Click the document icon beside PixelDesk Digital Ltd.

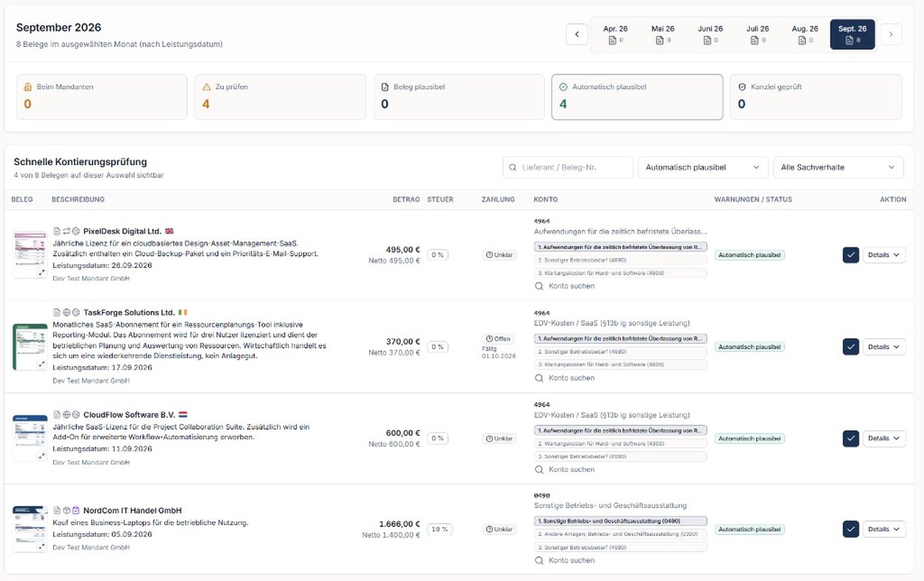(x=57, y=231)
